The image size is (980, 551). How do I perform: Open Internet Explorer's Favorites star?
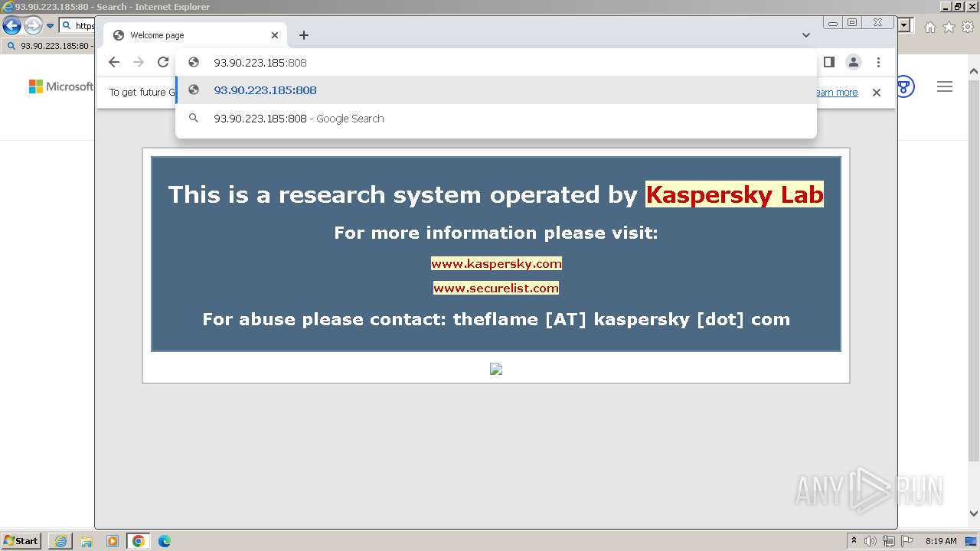click(x=949, y=27)
